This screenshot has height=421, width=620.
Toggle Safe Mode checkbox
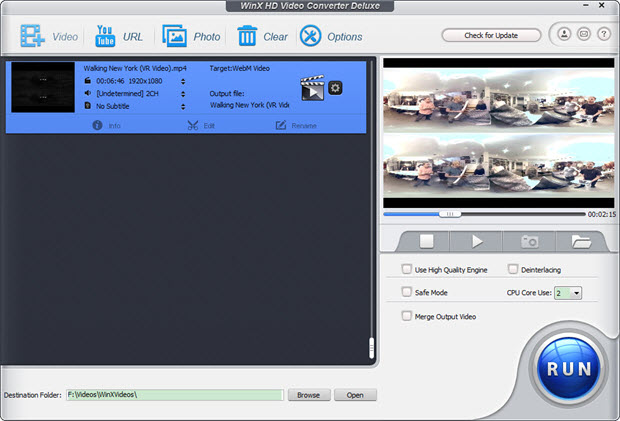(406, 292)
